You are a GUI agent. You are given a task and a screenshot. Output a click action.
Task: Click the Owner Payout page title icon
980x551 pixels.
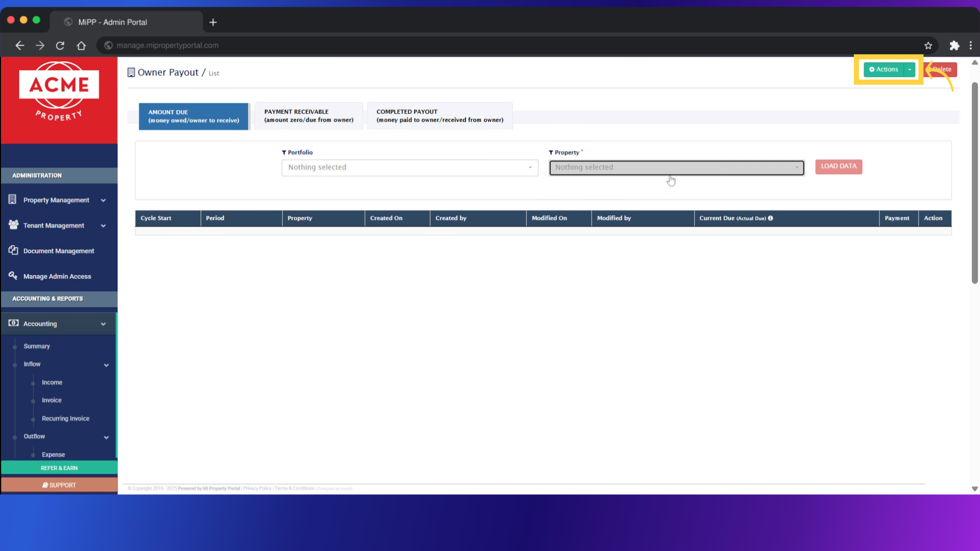pos(131,72)
